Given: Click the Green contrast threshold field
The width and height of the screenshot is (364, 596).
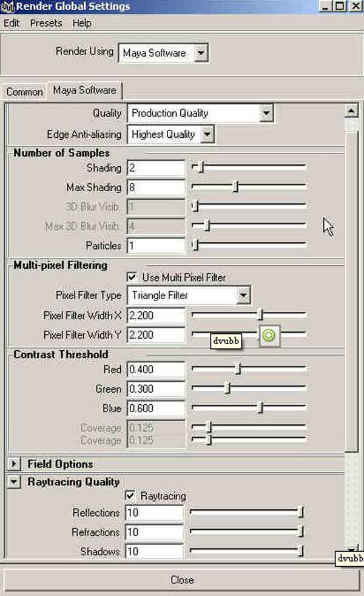Looking at the screenshot, I should 156,389.
